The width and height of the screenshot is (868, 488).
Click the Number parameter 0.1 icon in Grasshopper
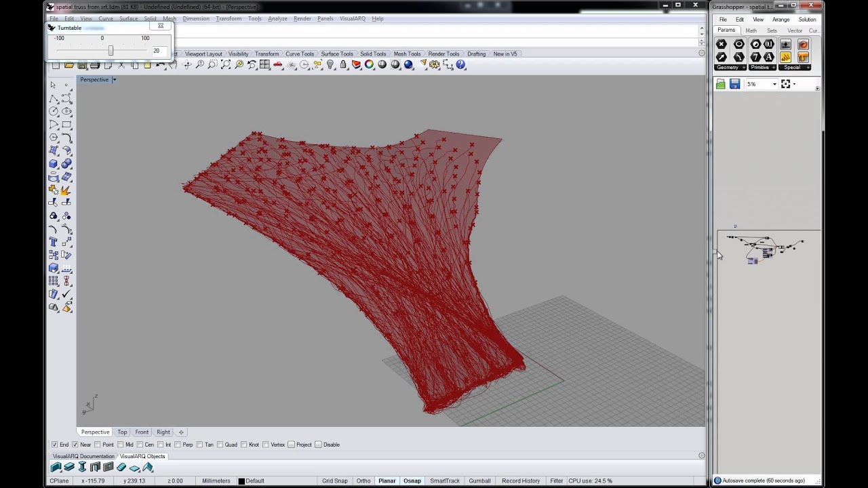coord(768,44)
